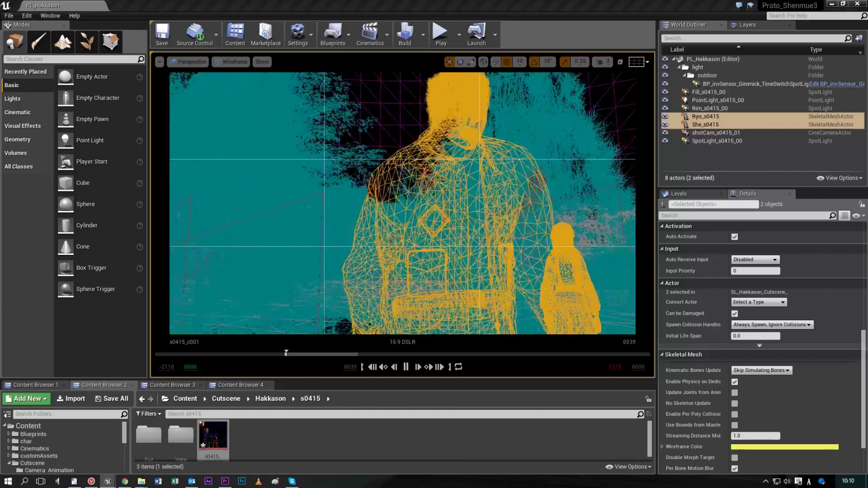Open Source Control from toolbar
The height and width of the screenshot is (488, 868).
(195, 35)
